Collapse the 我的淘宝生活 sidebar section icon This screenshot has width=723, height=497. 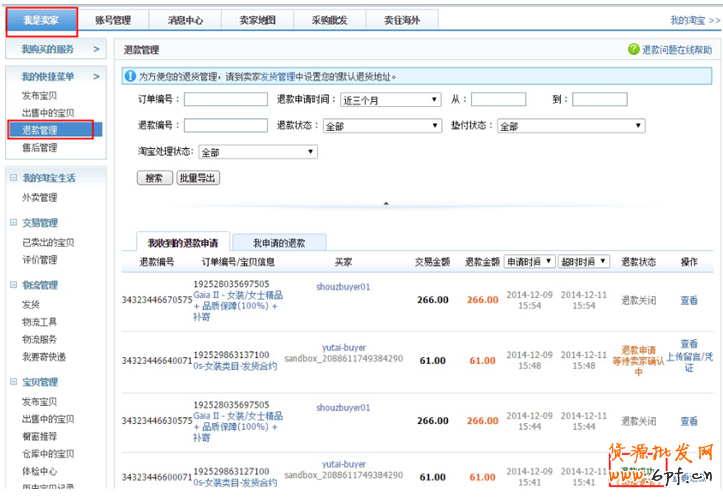coord(14,178)
